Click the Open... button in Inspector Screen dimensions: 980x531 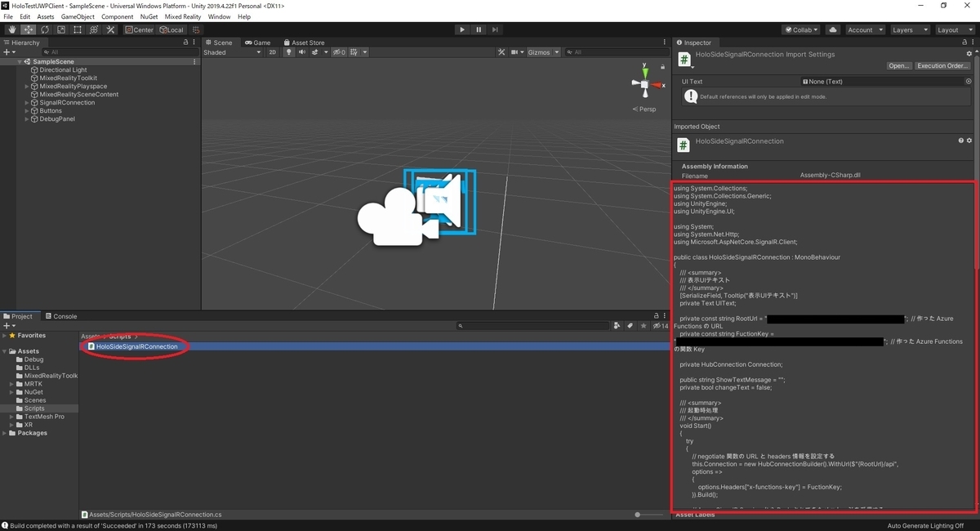click(x=899, y=66)
